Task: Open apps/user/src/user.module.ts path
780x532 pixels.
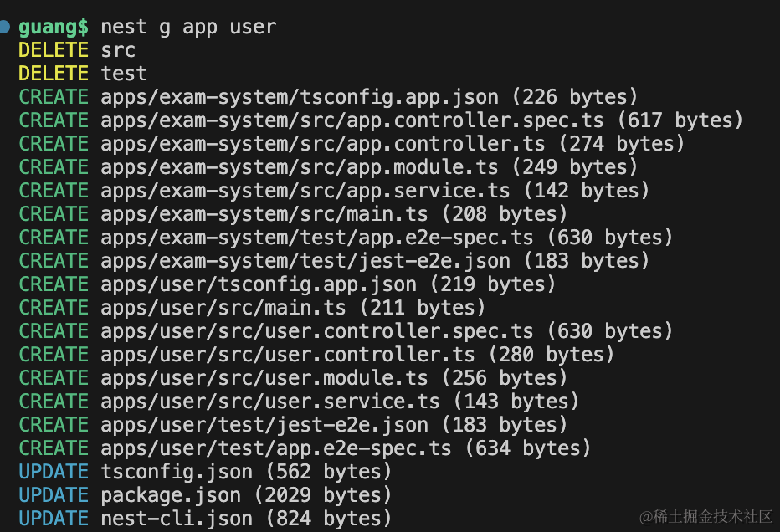Action: [x=264, y=378]
